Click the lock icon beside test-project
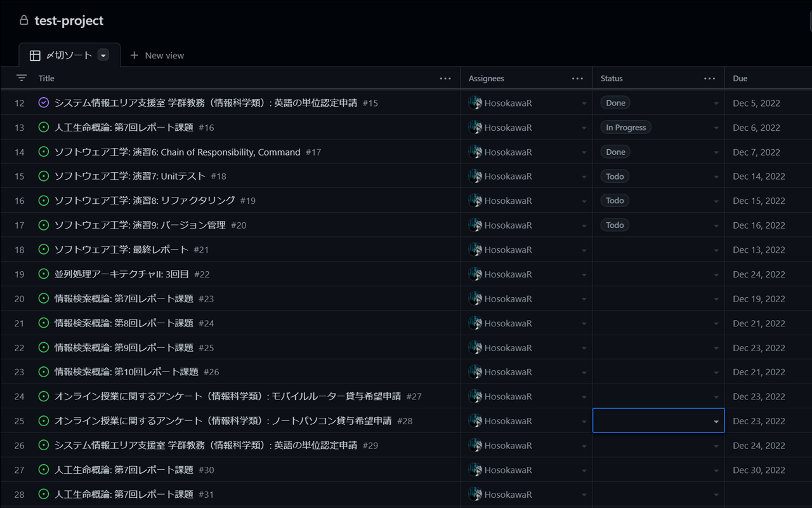 click(23, 20)
